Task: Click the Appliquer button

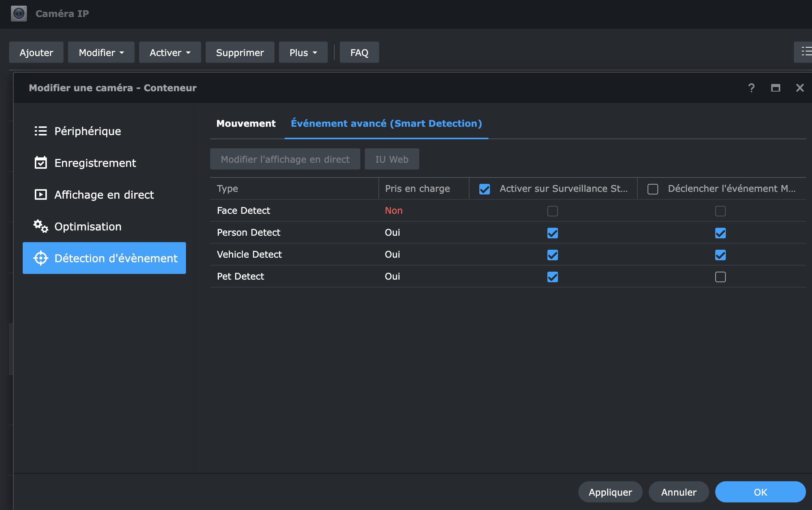Action: point(610,492)
